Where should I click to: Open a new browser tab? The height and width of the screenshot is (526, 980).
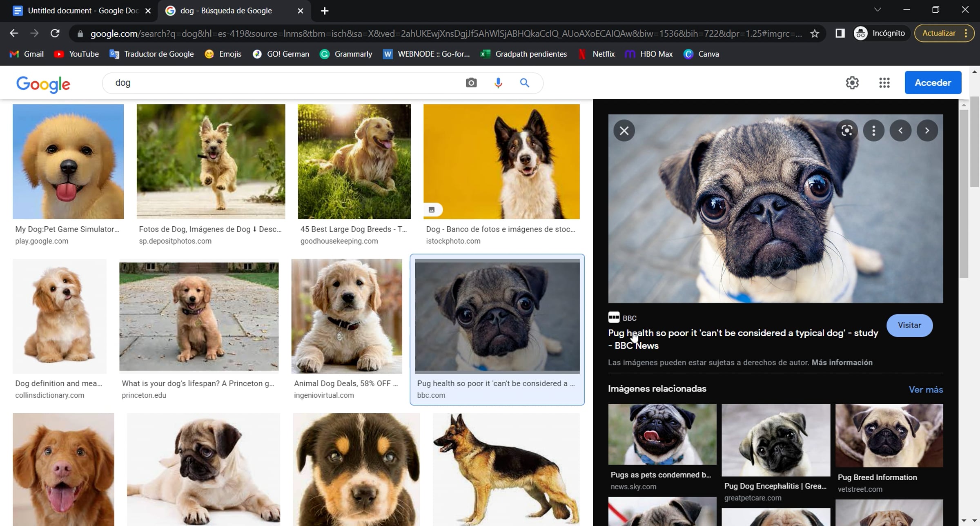pyautogui.click(x=325, y=11)
